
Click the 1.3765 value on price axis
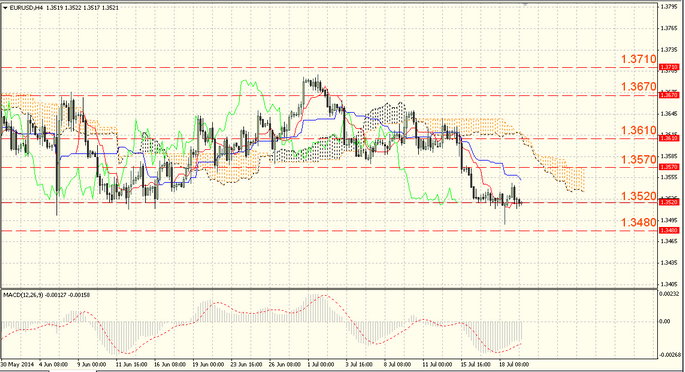[x=669, y=28]
